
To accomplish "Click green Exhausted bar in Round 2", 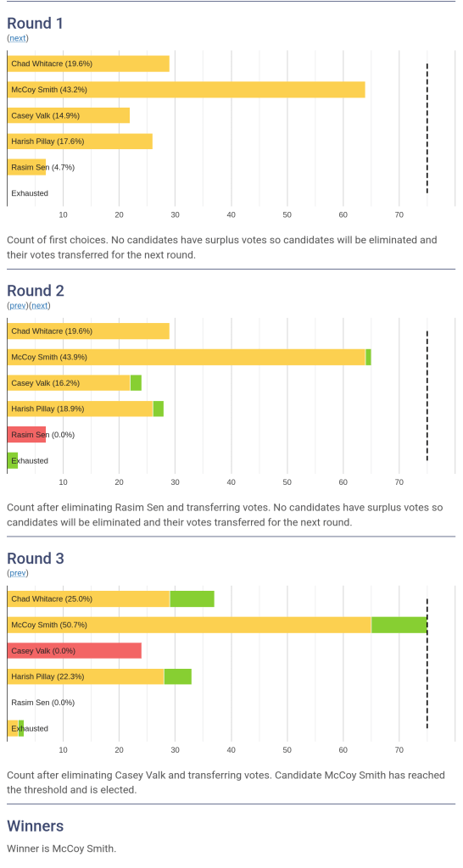I will (x=13, y=460).
